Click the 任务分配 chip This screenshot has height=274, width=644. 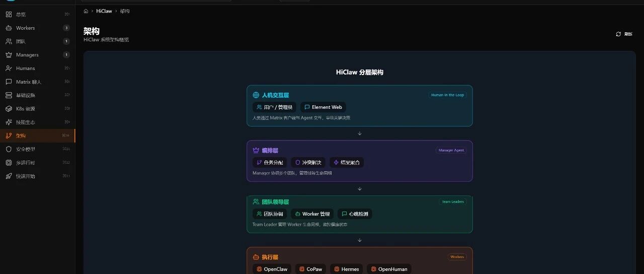coord(270,163)
